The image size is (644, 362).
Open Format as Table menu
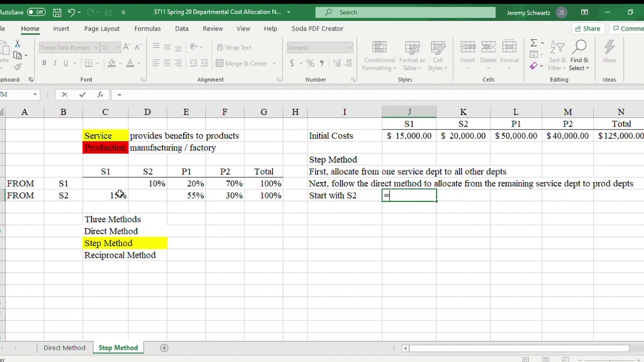pyautogui.click(x=412, y=56)
